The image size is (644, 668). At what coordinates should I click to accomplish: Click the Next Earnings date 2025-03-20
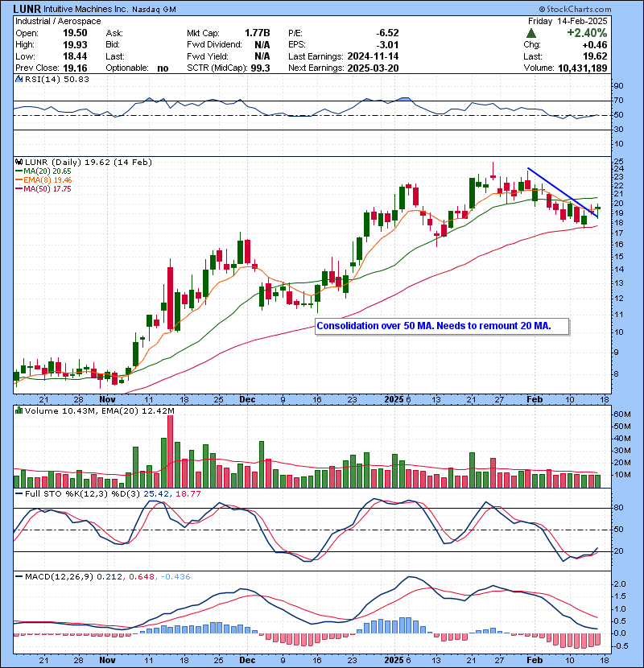(x=373, y=68)
